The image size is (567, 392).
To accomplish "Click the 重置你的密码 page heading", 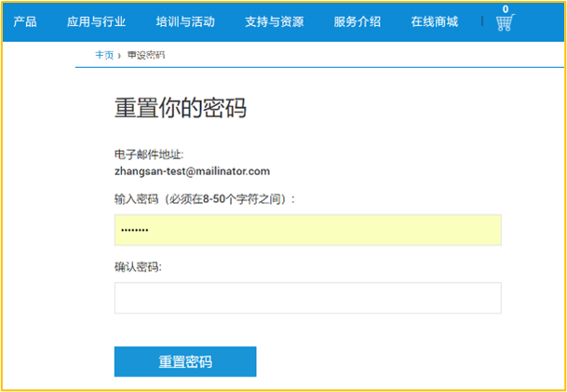I will click(x=180, y=107).
